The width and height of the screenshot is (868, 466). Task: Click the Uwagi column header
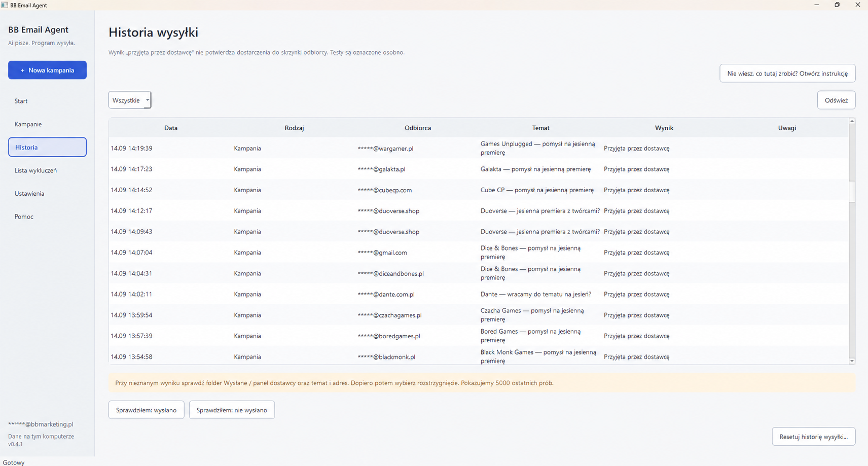pyautogui.click(x=787, y=128)
